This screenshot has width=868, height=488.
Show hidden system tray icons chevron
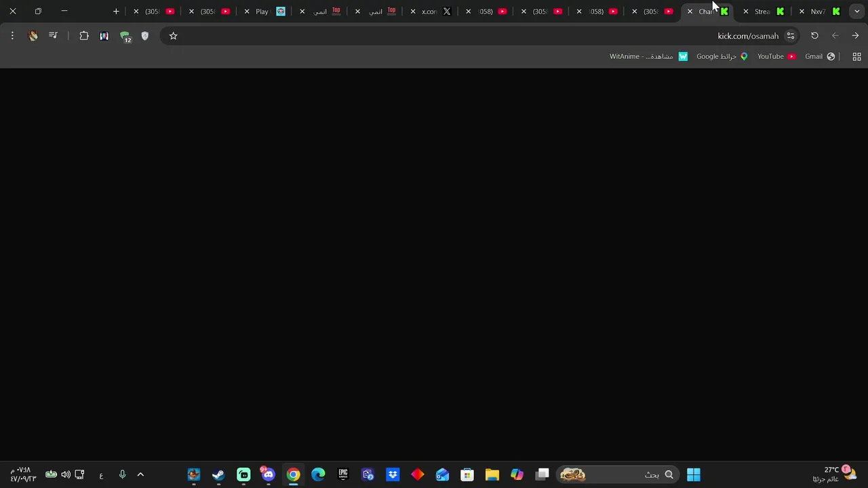click(x=140, y=474)
